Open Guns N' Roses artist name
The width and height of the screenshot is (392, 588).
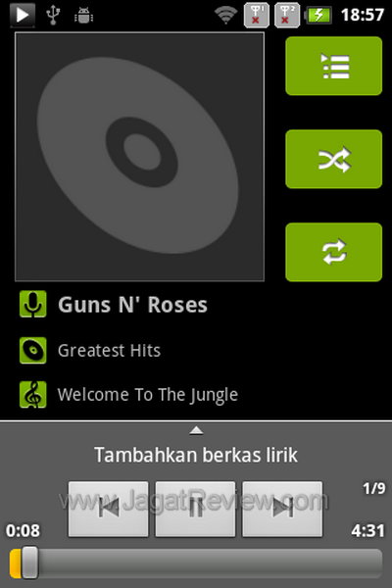[132, 305]
